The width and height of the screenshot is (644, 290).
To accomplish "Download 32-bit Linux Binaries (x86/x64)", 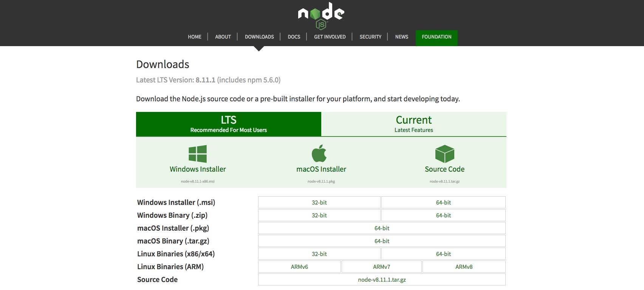I will (x=319, y=254).
